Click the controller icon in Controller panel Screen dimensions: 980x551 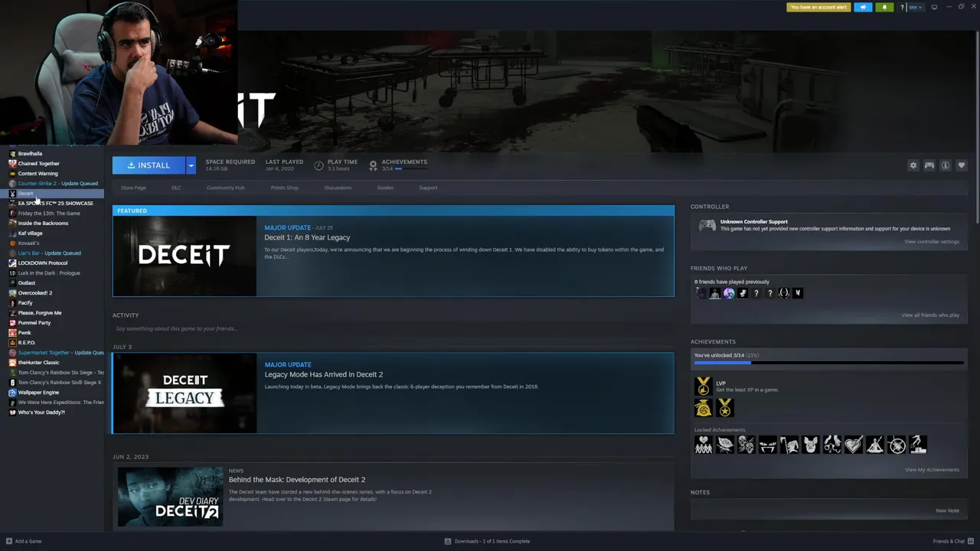point(707,225)
